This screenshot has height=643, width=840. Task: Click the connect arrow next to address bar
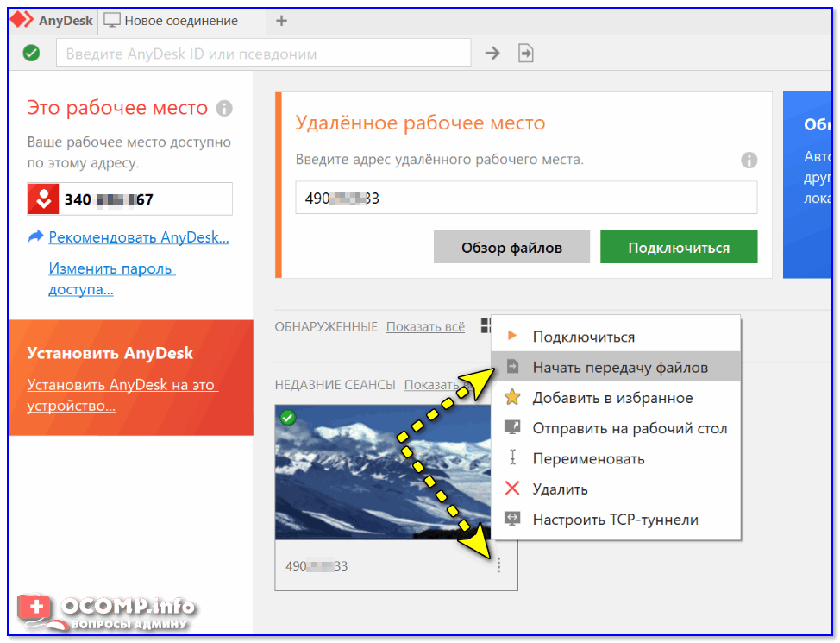click(492, 54)
